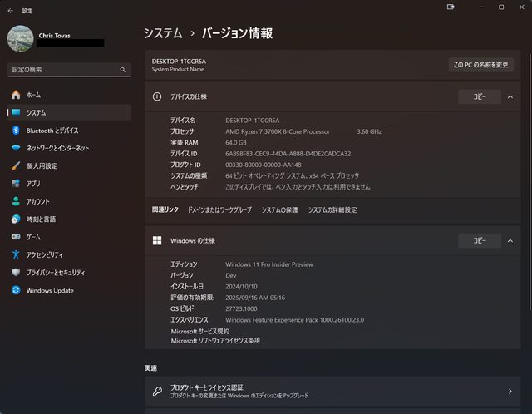Screen dimensions: 532x414
Task: Open Bluetooth & devices icon
Action: pos(16,131)
